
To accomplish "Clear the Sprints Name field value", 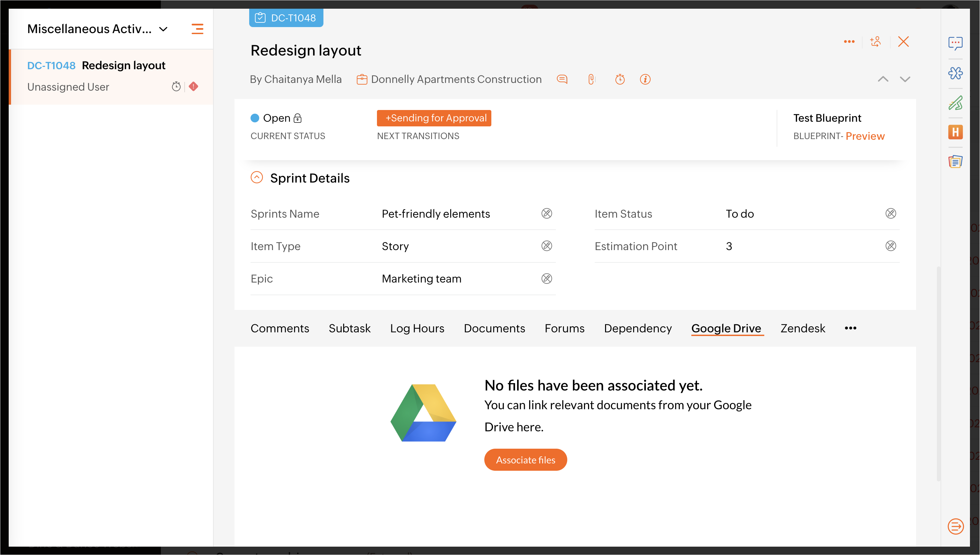I will 547,213.
